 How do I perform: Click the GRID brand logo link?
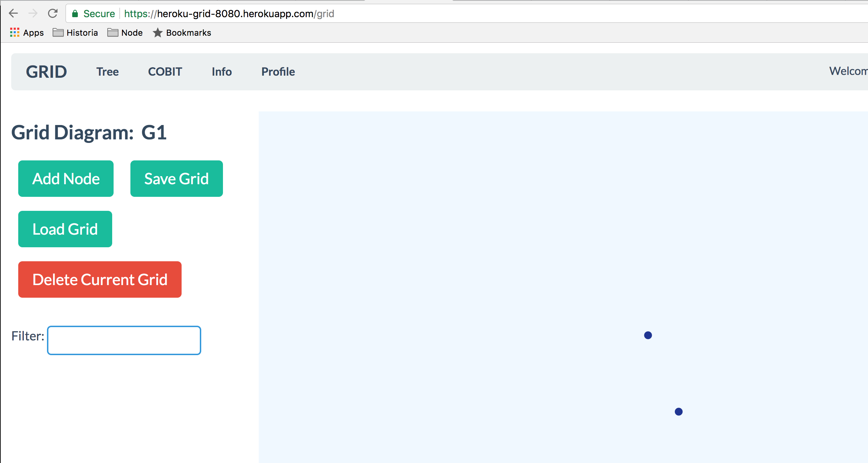46,72
